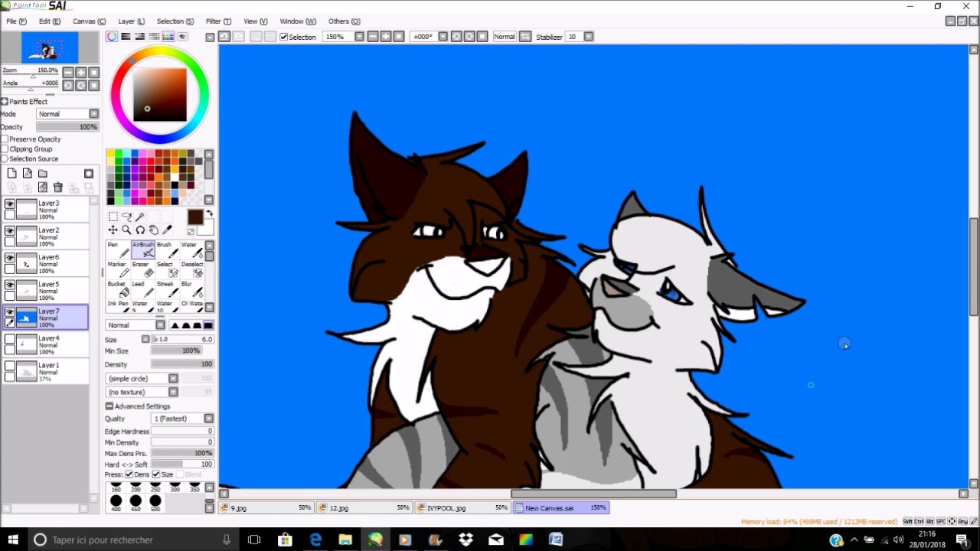980x551 pixels.
Task: Select the Pen tool
Action: 118,249
